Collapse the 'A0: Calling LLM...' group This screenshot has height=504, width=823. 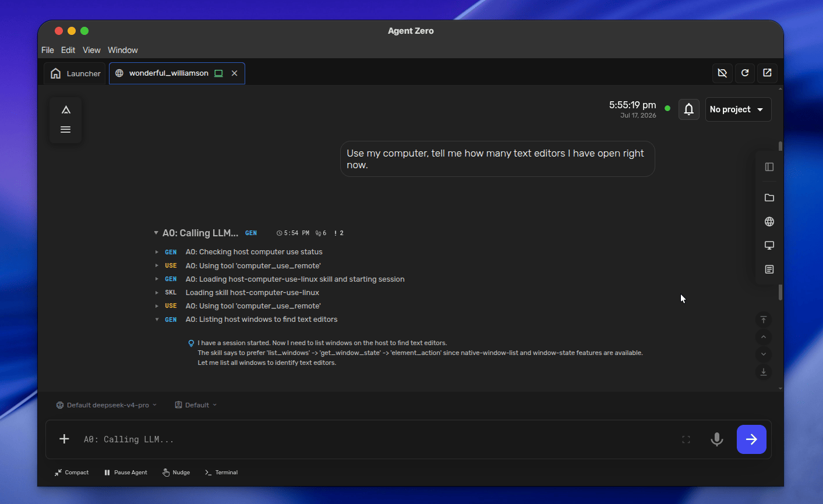156,233
